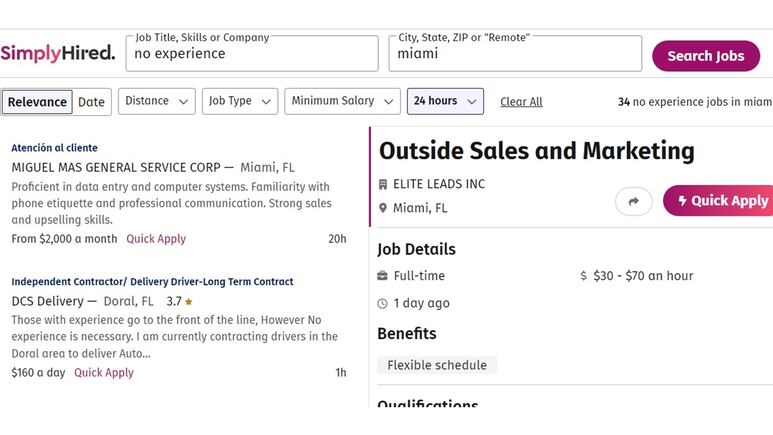Focus the Job Title, Skills or Company field
This screenshot has height=435, width=773.
click(x=252, y=53)
